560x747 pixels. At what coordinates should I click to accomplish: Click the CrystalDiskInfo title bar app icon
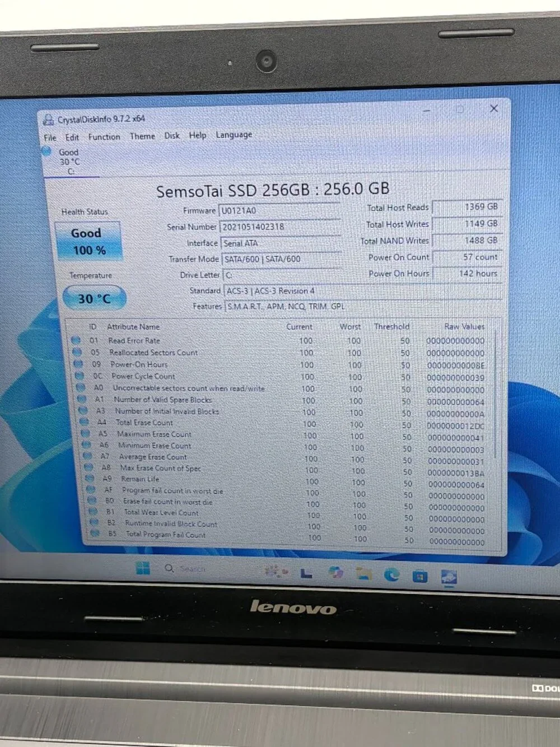[x=49, y=119]
